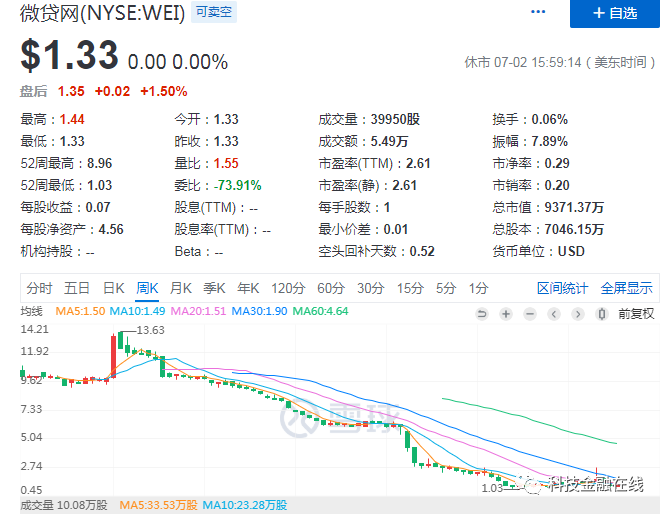The width and height of the screenshot is (665, 514).
Task: Move chart left with the arrow icon
Action: click(554, 314)
